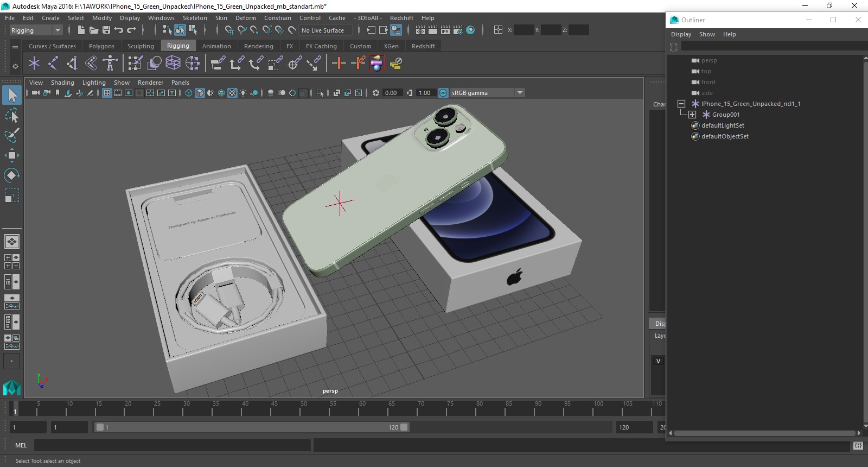Image resolution: width=868 pixels, height=467 pixels.
Task: Click the Orient Constraint shelf icon
Action: coord(256,64)
